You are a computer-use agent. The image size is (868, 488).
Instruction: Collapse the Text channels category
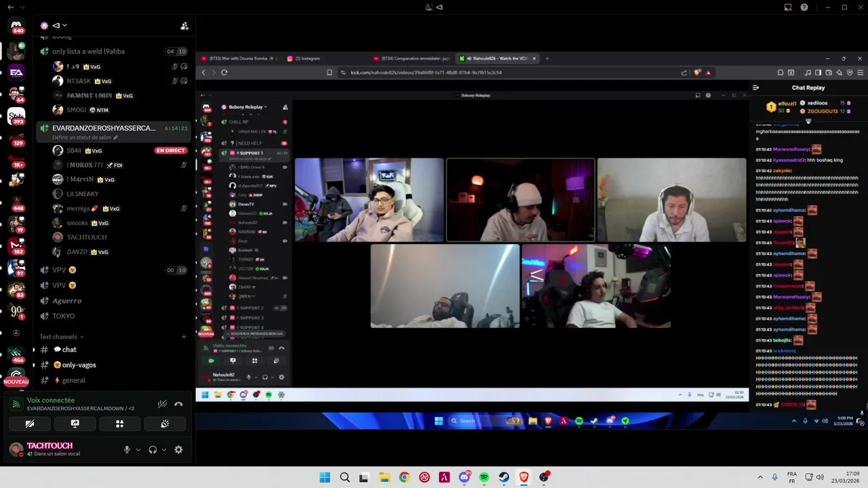pos(61,337)
